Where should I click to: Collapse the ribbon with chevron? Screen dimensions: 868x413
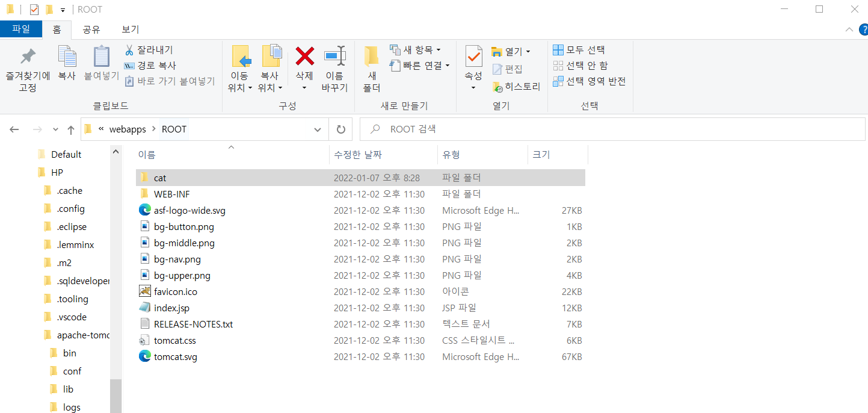849,29
